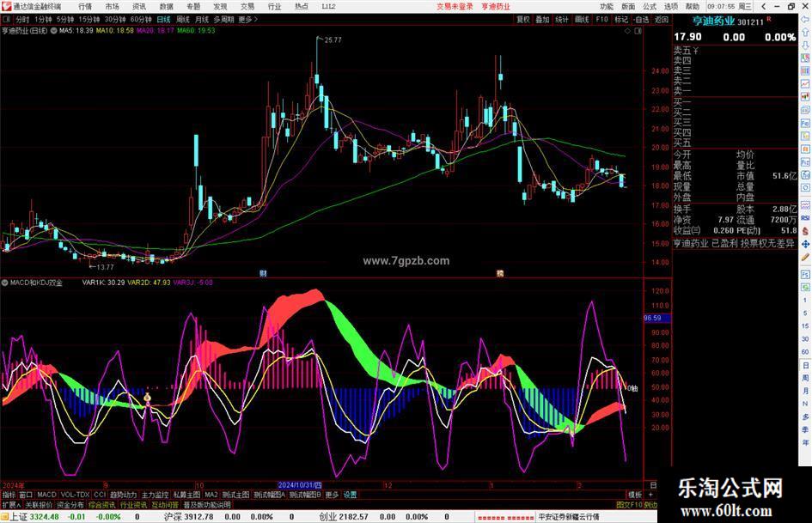The image size is (812, 523).
Task: Select the 周线 timeframe
Action: coord(183,19)
